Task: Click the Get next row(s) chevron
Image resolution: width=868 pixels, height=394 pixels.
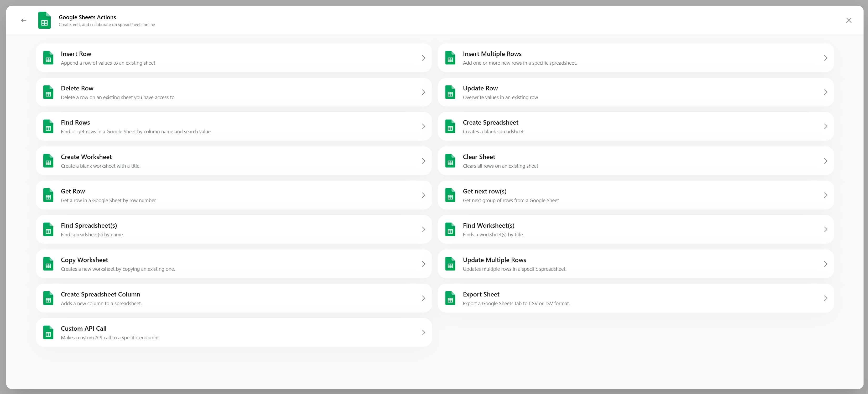Action: 825,195
